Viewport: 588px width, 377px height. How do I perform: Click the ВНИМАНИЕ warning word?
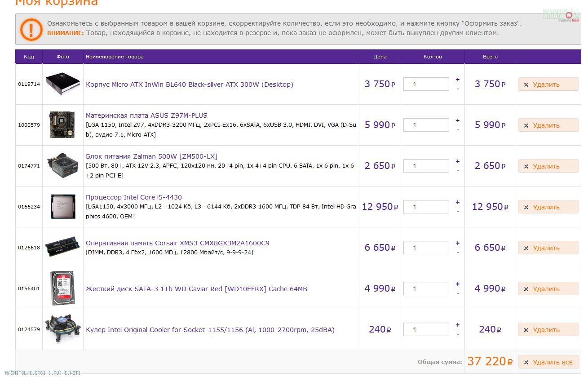66,33
